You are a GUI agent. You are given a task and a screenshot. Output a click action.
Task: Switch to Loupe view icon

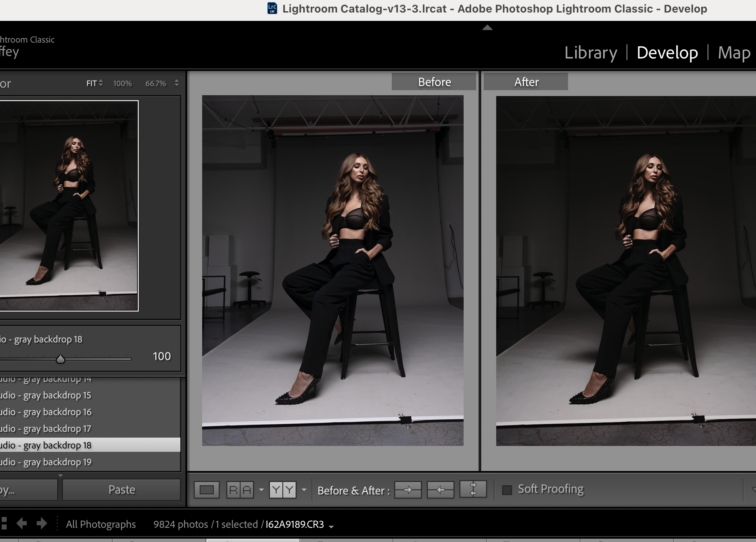tap(207, 490)
